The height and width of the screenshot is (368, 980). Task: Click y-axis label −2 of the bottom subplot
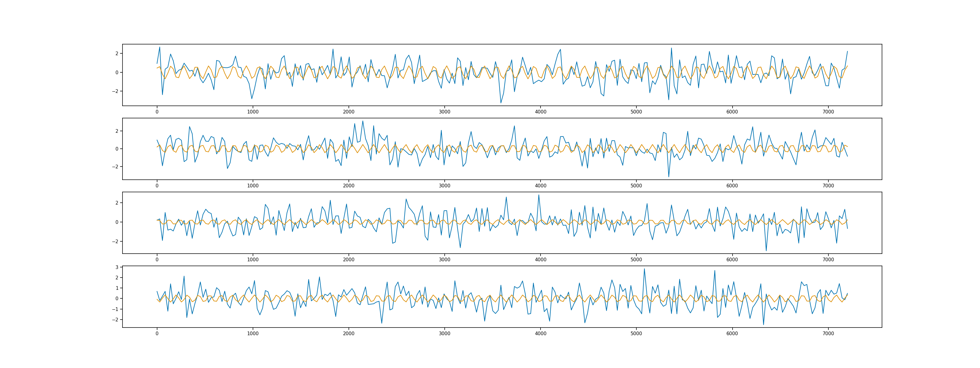[x=115, y=320]
